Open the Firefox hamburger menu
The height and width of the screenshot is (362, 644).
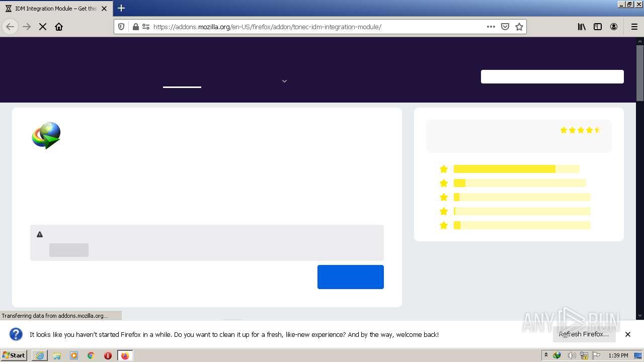pos(634,27)
